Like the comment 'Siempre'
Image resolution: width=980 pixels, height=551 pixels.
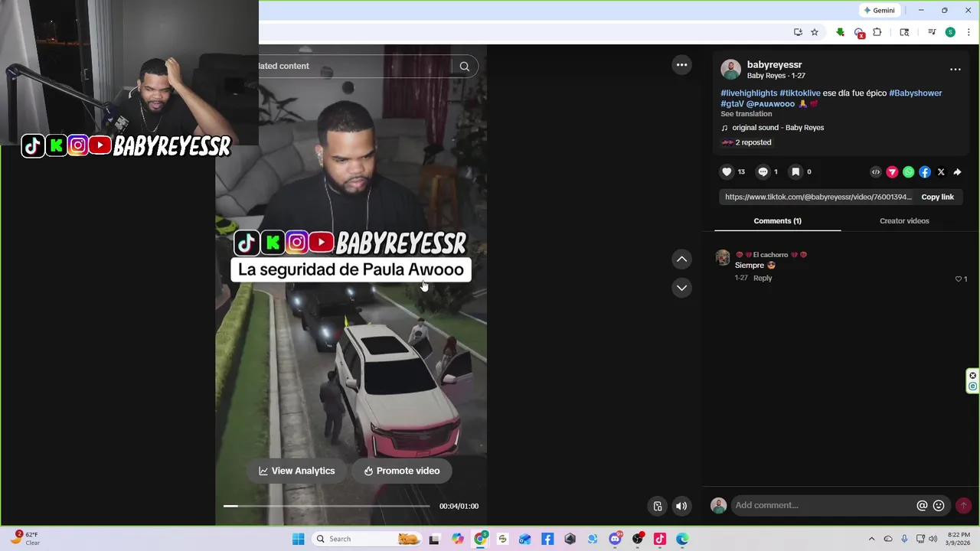coord(958,279)
